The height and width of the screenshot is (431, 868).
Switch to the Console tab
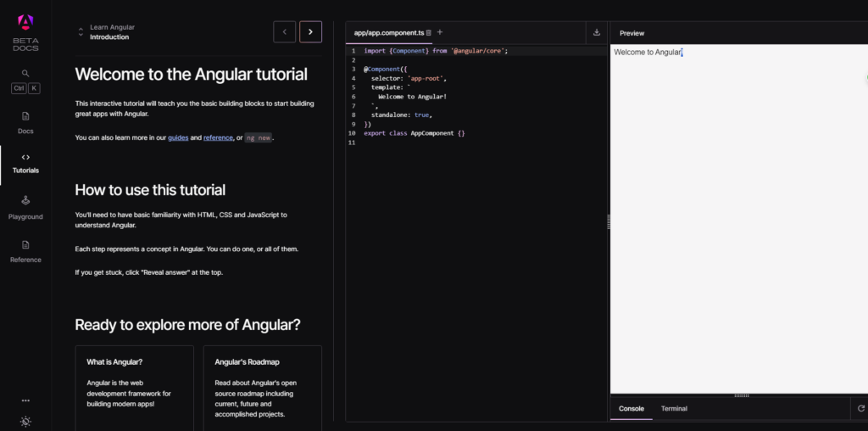631,409
